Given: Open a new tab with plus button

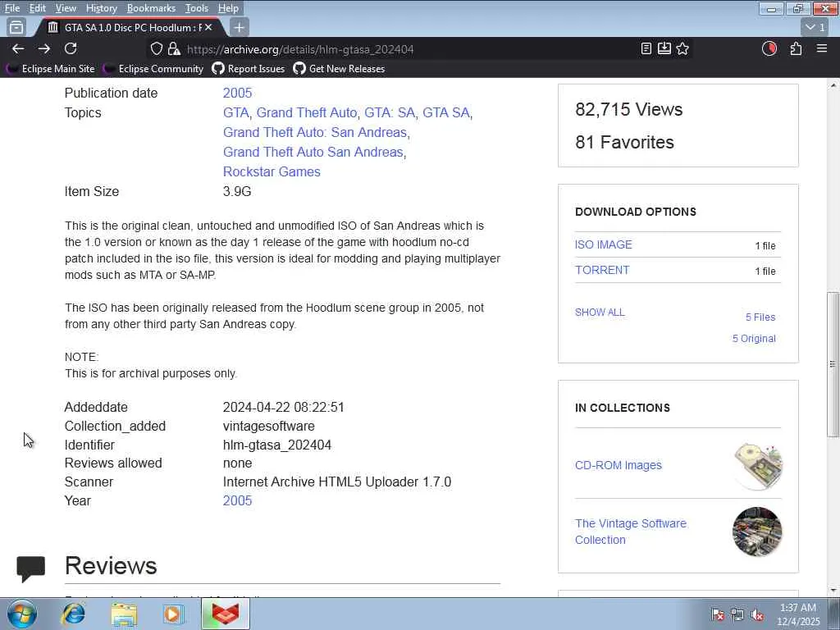Looking at the screenshot, I should coord(239,27).
